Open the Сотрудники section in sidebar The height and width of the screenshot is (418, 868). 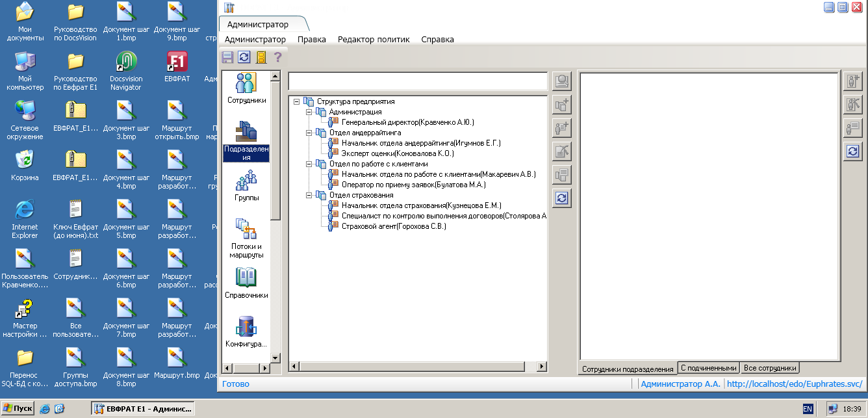[x=246, y=88]
